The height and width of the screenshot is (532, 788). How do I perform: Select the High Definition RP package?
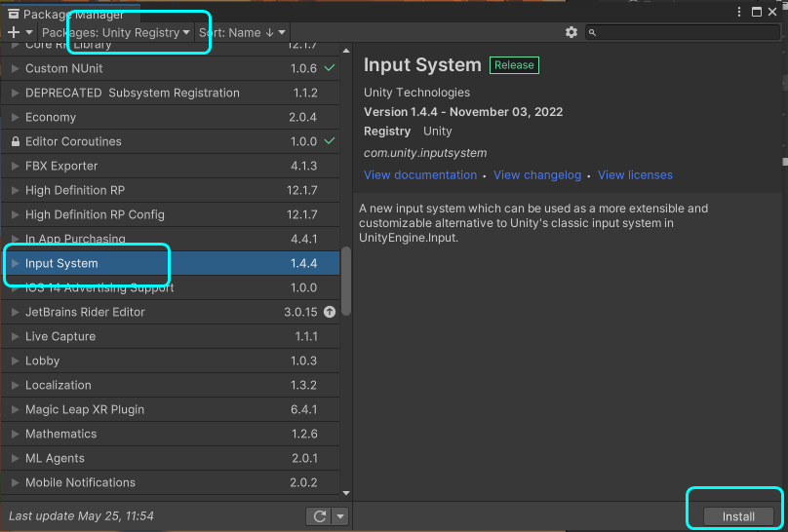[x=171, y=190]
